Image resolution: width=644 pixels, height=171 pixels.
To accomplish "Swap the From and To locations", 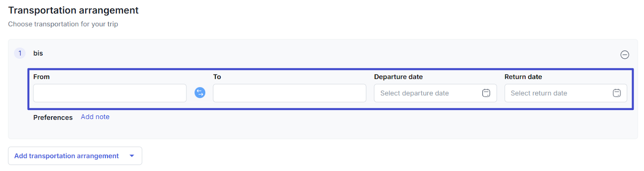I will point(200,93).
